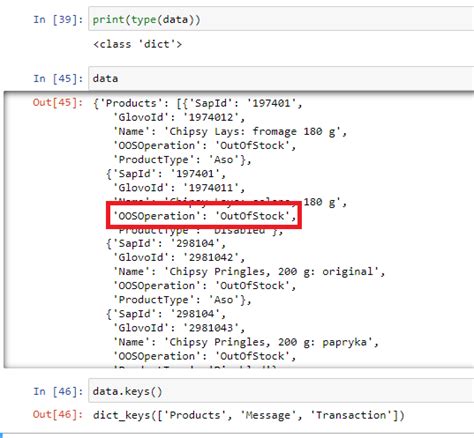Select the In [46] prompt label

pyautogui.click(x=58, y=391)
